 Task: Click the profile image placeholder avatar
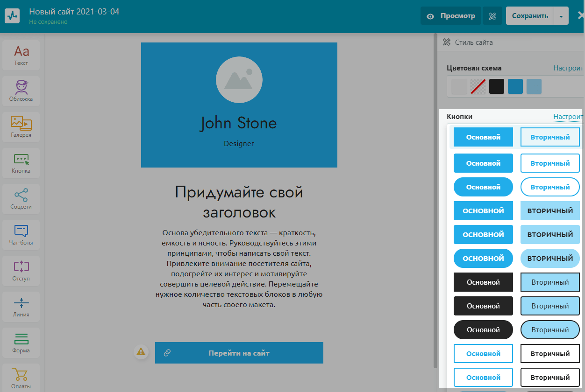point(239,80)
